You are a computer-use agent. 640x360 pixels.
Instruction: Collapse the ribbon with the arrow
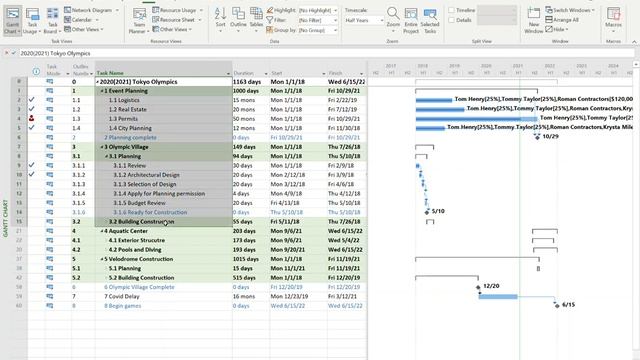coord(634,42)
